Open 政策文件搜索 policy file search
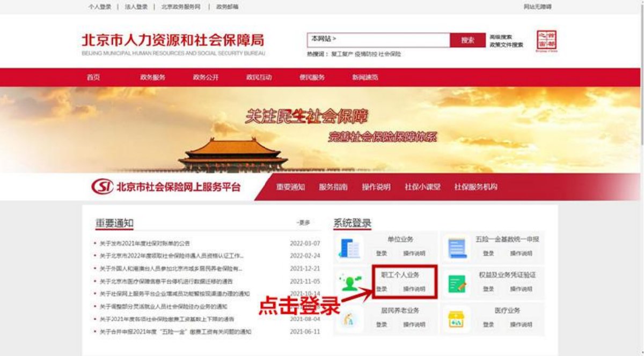This screenshot has height=356, width=644. [506, 45]
